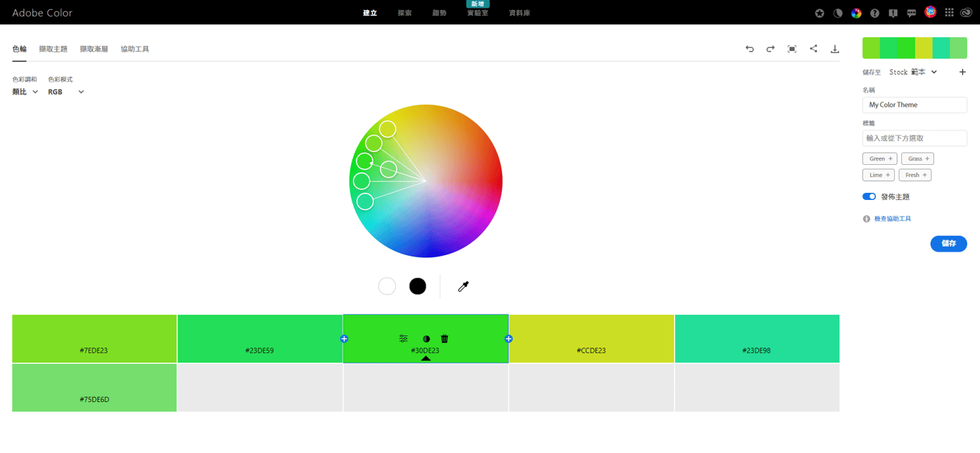Click the rainbow color wheel icon in the top bar
Image resolution: width=980 pixels, height=453 pixels.
click(856, 13)
